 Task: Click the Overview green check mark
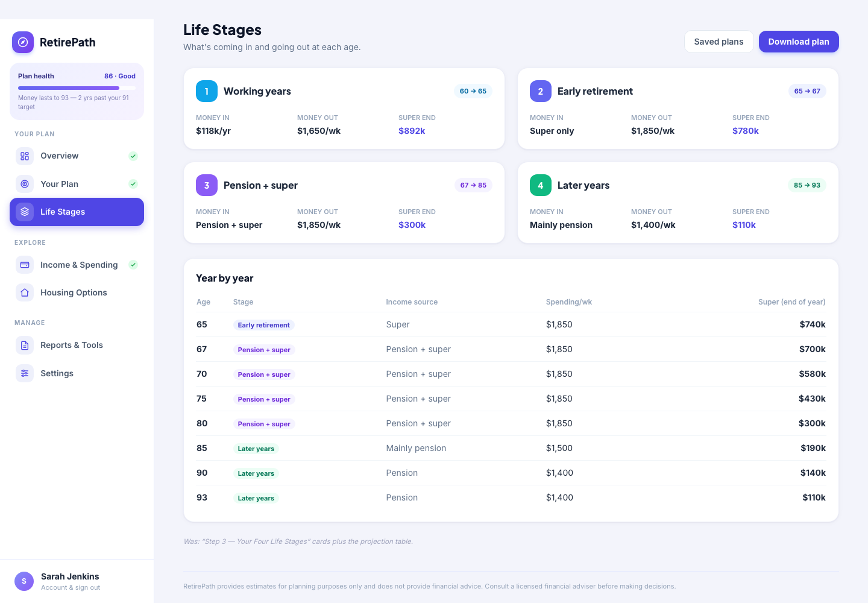(133, 156)
